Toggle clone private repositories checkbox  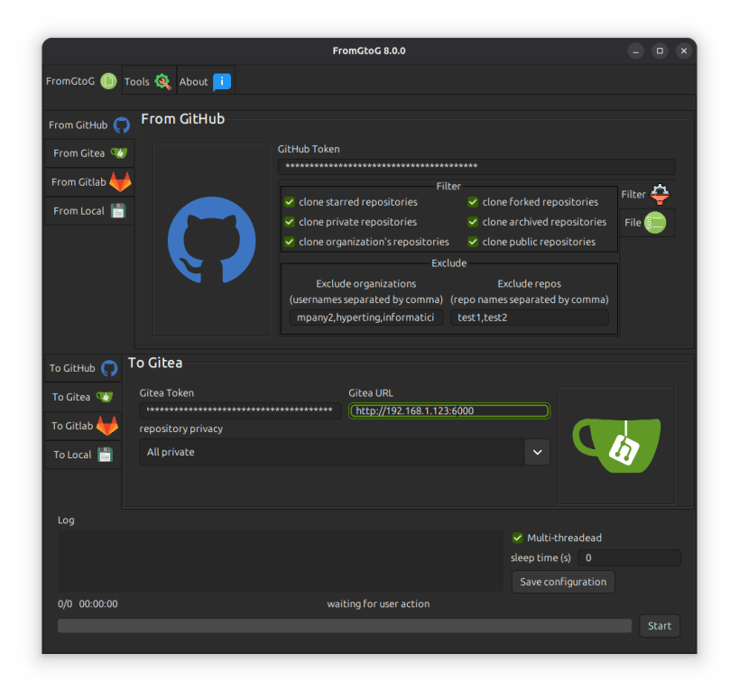[x=290, y=222]
